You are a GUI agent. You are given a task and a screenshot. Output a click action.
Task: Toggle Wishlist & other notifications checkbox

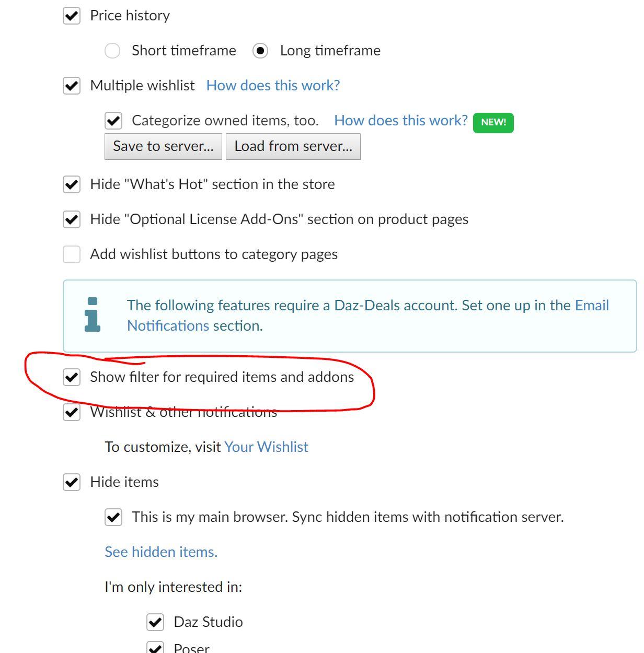point(72,412)
